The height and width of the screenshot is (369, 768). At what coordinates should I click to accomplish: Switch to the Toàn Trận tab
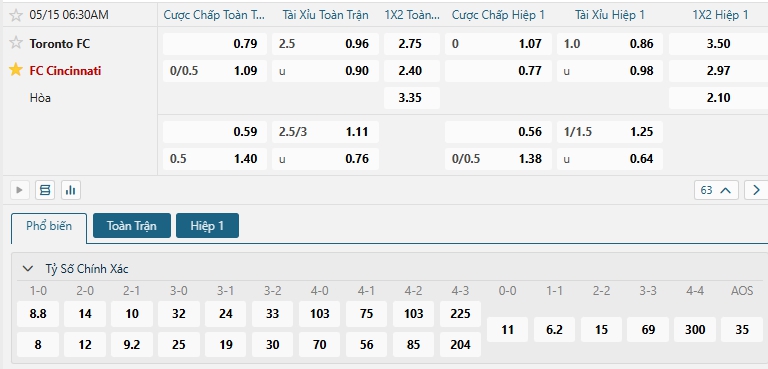pos(132,225)
